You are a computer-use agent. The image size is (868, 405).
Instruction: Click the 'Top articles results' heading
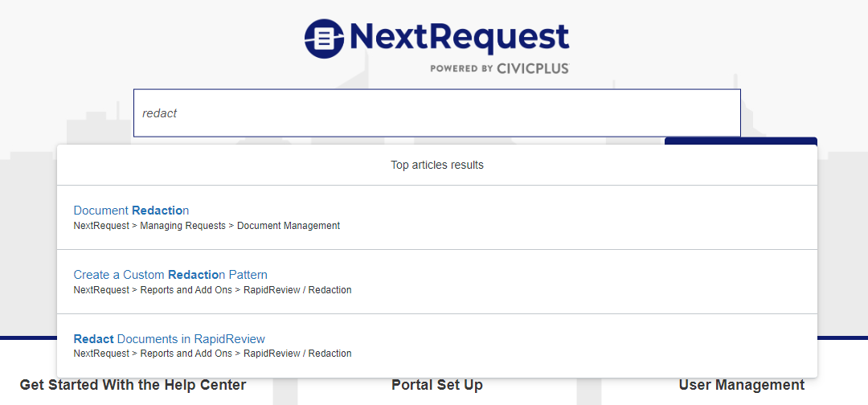(436, 165)
